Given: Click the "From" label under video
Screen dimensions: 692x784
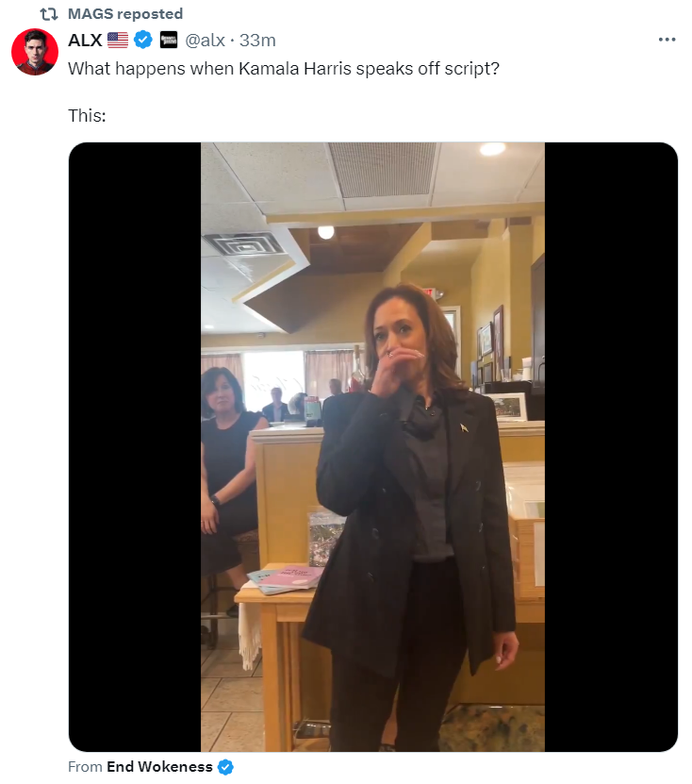Looking at the screenshot, I should click(x=85, y=766).
